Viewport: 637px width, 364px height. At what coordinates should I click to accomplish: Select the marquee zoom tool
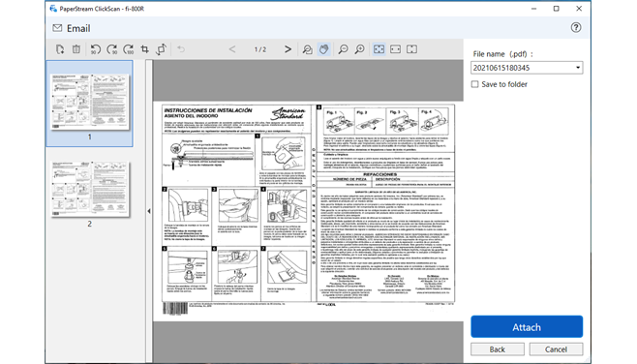[x=308, y=49]
